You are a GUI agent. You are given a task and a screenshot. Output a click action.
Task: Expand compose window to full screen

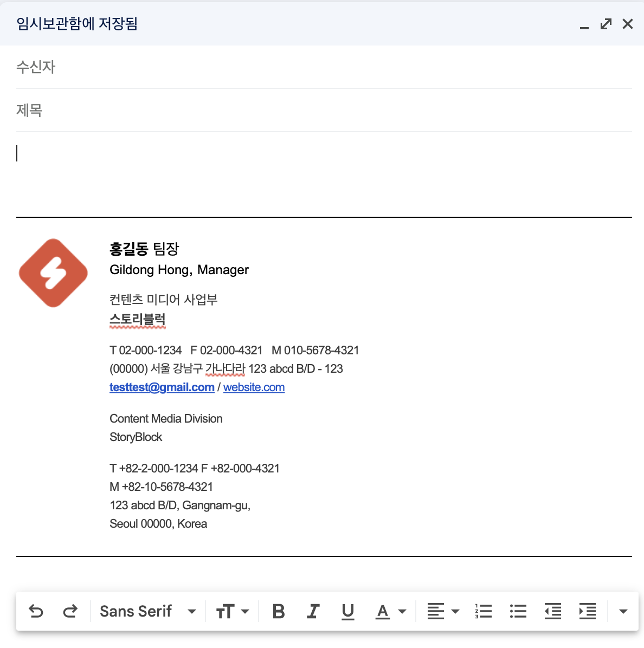tap(606, 24)
